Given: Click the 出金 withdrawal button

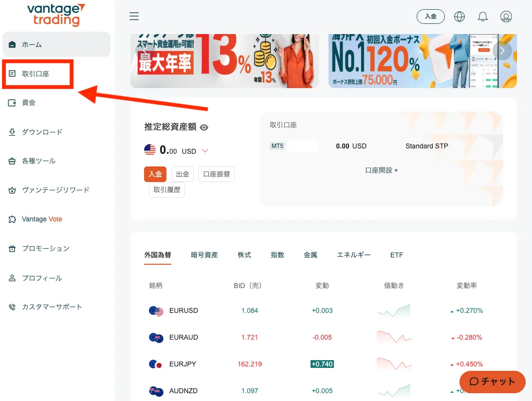Looking at the screenshot, I should pos(183,174).
